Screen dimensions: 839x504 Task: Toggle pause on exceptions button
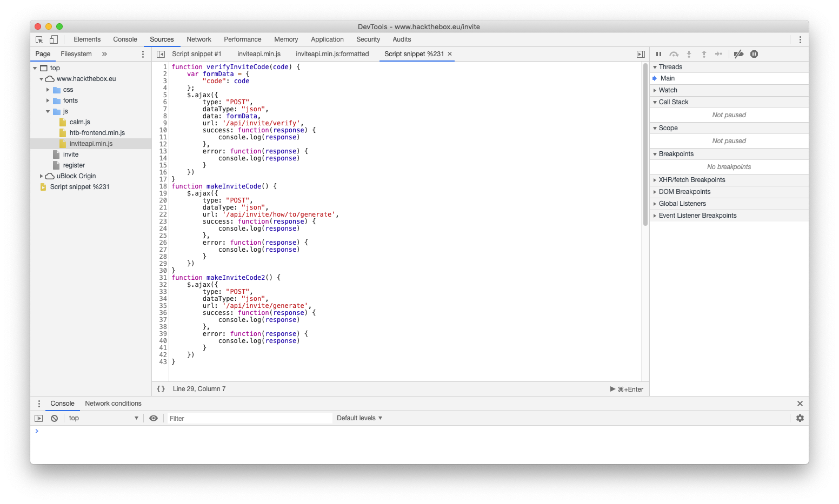[x=754, y=54]
